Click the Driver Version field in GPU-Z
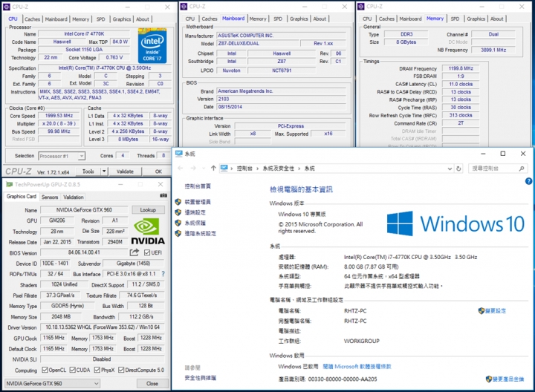The width and height of the screenshot is (535, 392). coord(103,327)
